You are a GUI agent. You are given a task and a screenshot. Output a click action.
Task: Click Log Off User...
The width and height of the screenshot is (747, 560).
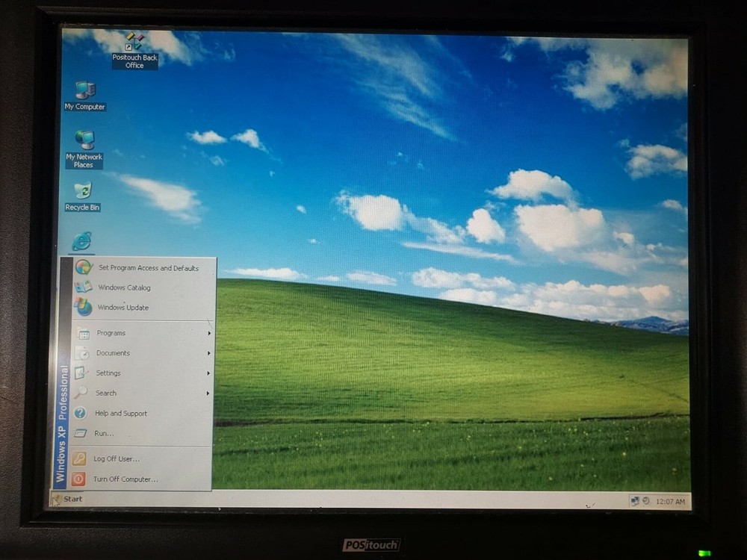tap(116, 459)
